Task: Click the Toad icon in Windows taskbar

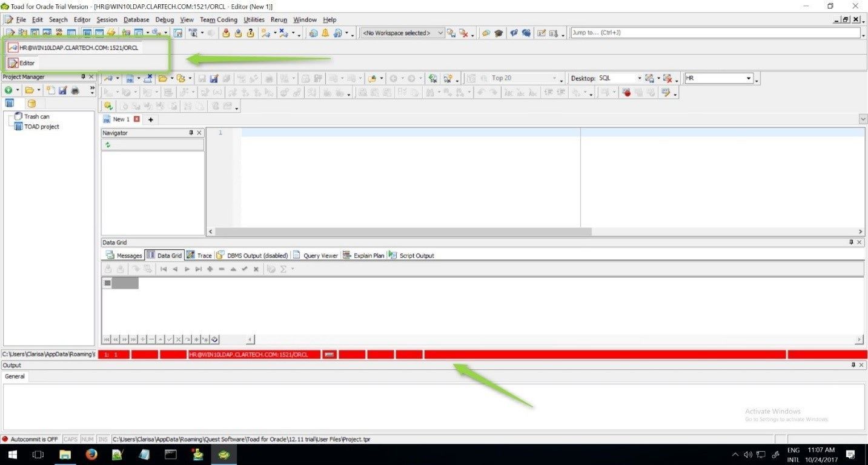Action: [x=224, y=454]
